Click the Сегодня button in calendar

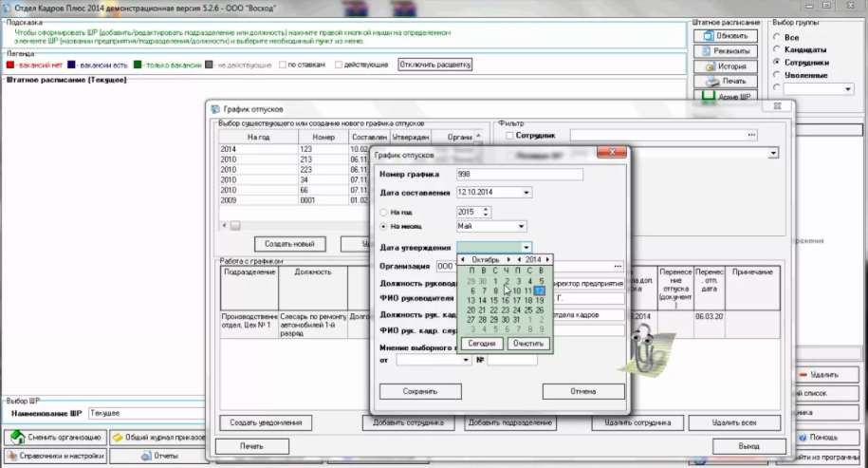point(482,343)
